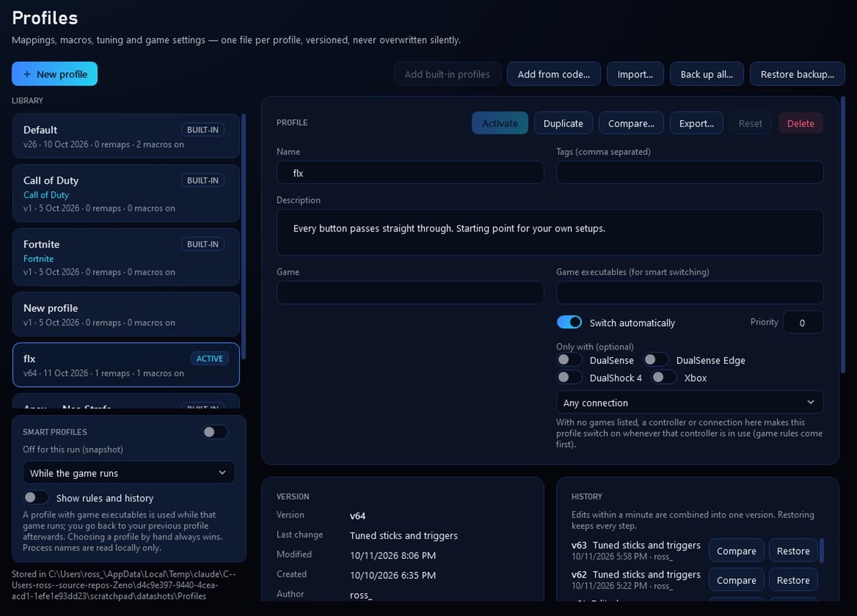The image size is (857, 616).
Task: Enable the DualShock 4 toggle
Action: click(x=569, y=377)
